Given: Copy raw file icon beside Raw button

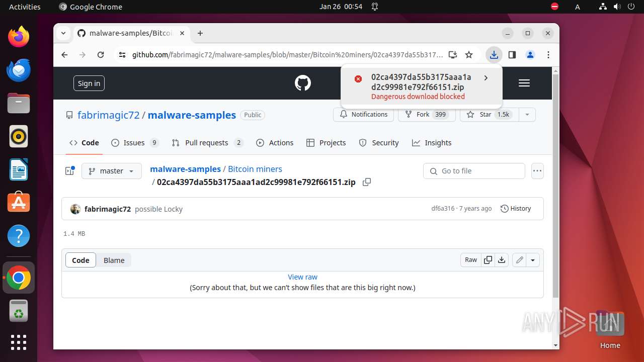Looking at the screenshot, I should pyautogui.click(x=488, y=260).
